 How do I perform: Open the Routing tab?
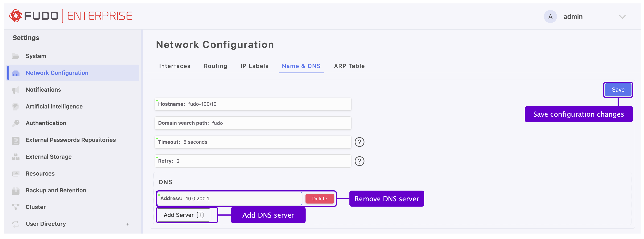pos(215,66)
